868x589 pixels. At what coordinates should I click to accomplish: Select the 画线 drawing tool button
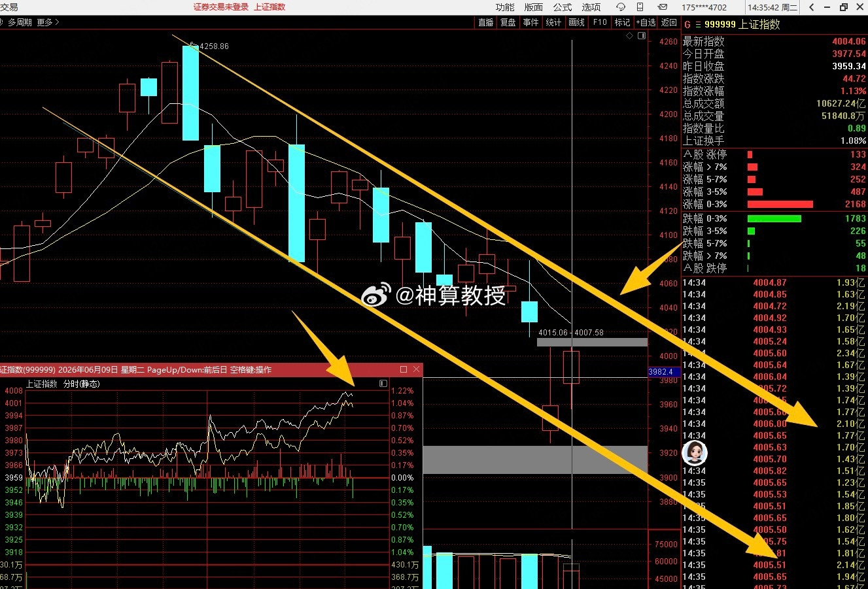[577, 22]
